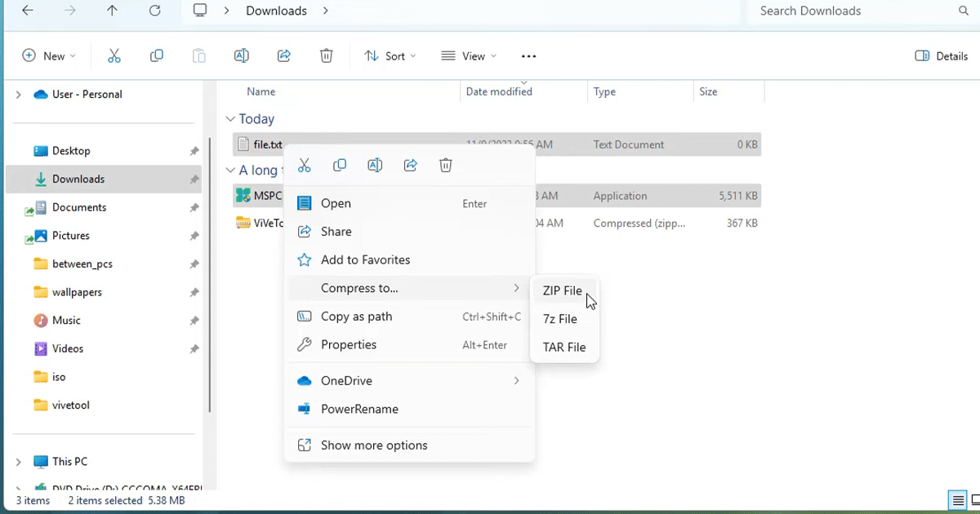Open the Documents folder in sidebar
This screenshot has height=514, width=980.
(x=78, y=207)
